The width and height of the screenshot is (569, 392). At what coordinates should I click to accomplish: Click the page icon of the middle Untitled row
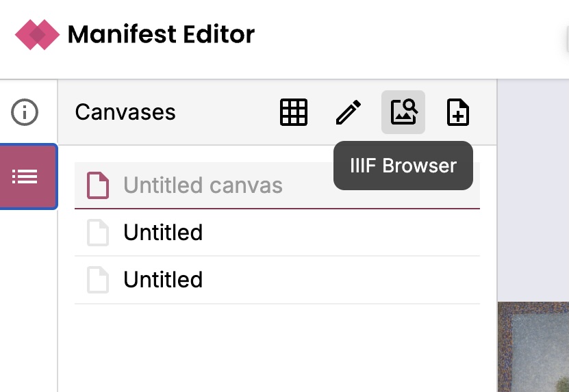tap(98, 233)
